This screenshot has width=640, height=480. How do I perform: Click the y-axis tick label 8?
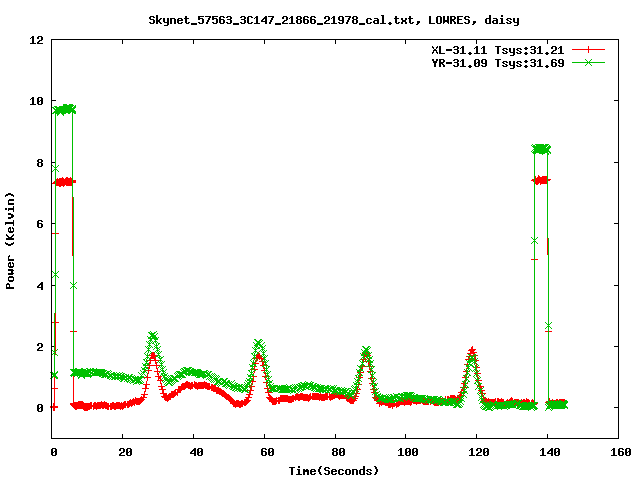coord(40,162)
